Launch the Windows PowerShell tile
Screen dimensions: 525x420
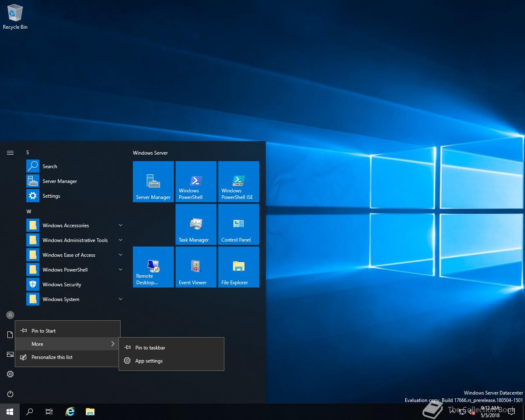click(x=196, y=182)
